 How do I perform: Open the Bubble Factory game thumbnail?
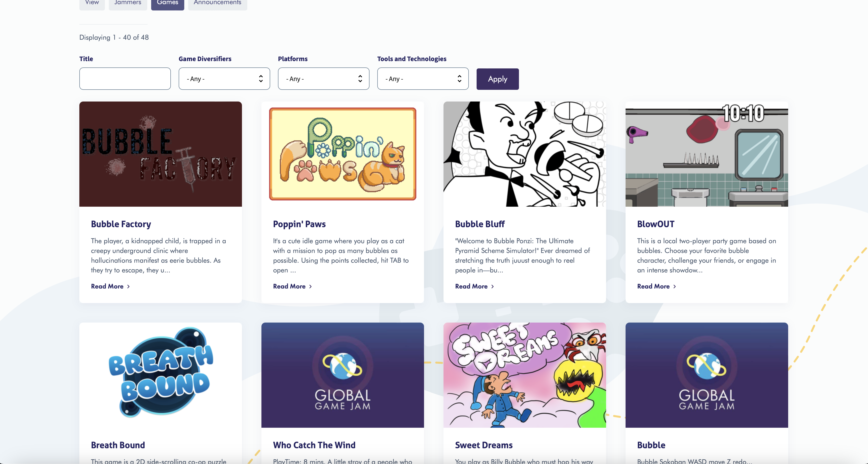(x=160, y=154)
